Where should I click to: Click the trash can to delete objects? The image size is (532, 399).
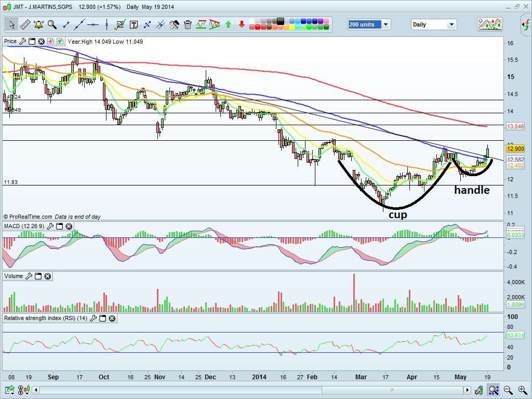click(x=188, y=24)
